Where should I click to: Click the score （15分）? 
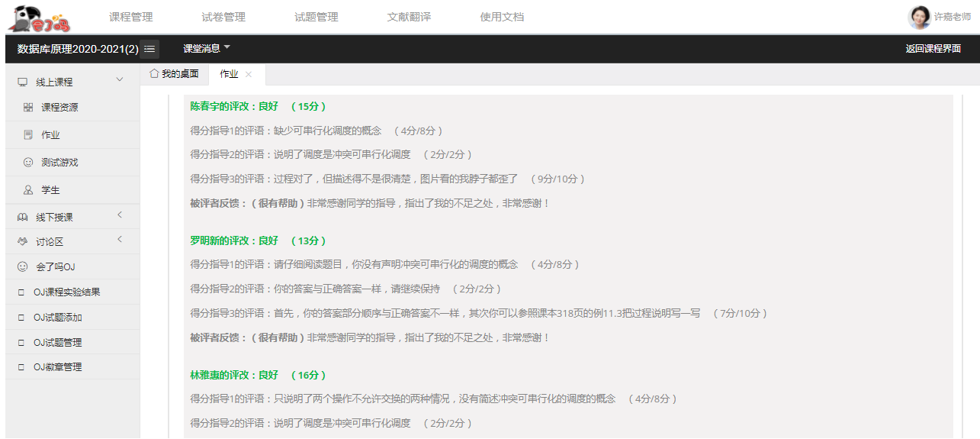[308, 106]
